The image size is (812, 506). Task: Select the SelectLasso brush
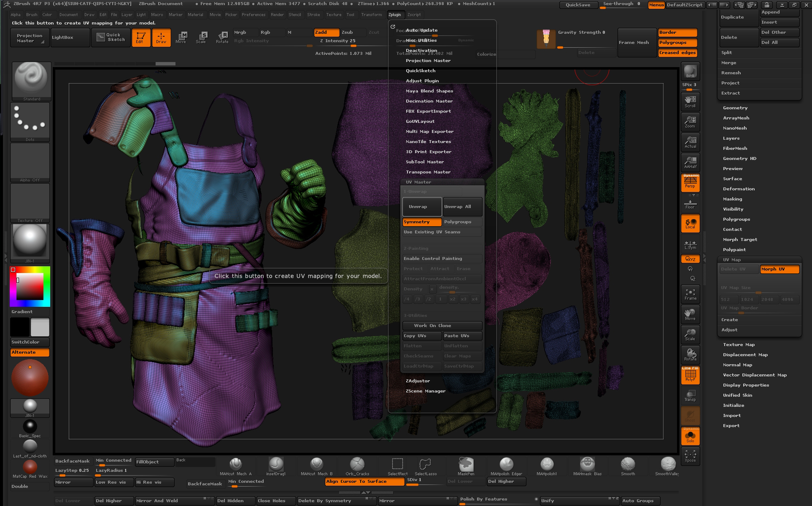[425, 466]
